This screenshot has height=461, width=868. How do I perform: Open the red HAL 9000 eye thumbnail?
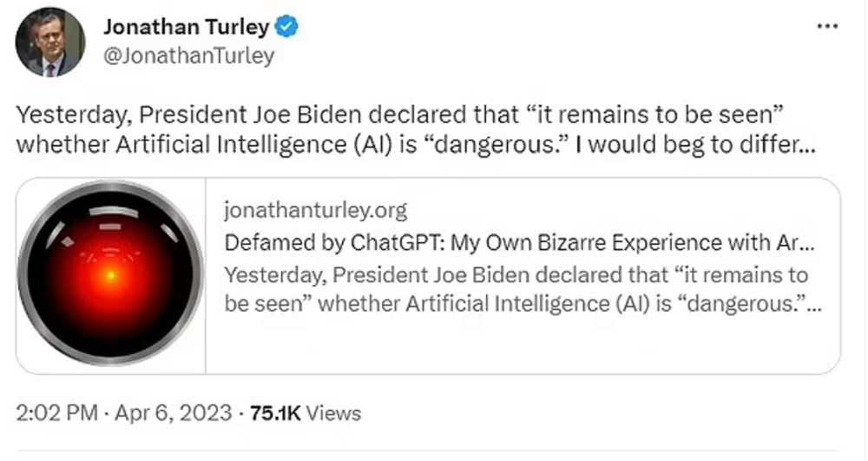pos(110,275)
